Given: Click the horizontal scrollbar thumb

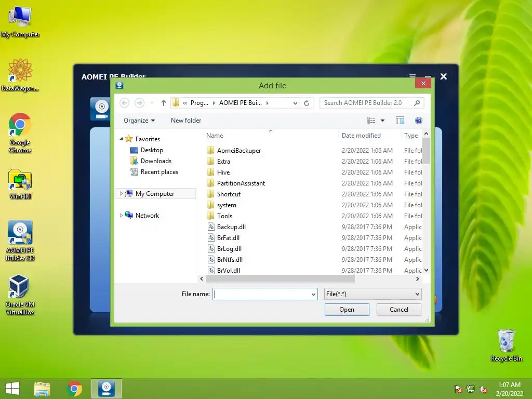Looking at the screenshot, I should tap(280, 279).
